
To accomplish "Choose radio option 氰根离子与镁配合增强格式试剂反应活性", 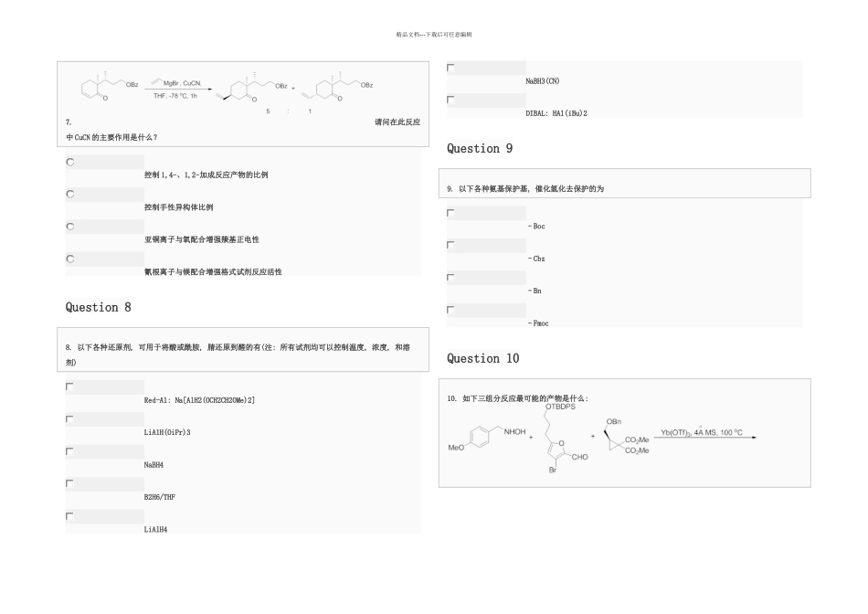I will (x=70, y=259).
